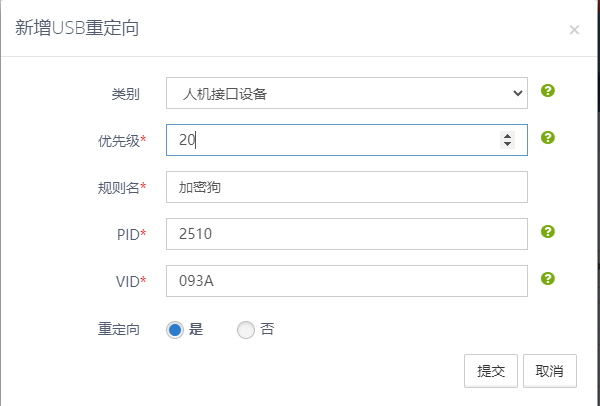Click the 提交 button
The image size is (600, 406).
click(491, 370)
